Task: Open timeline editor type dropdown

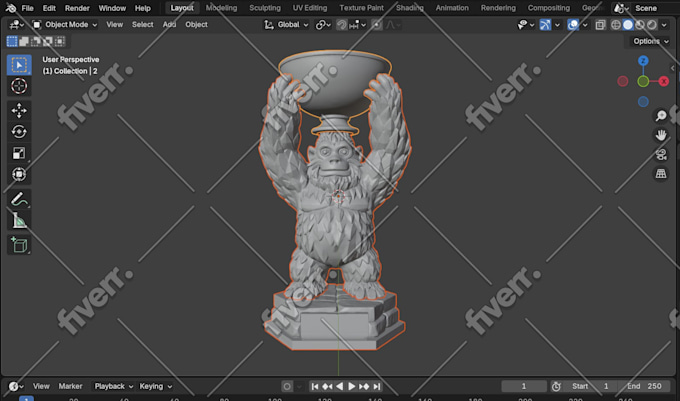Action: 16,386
